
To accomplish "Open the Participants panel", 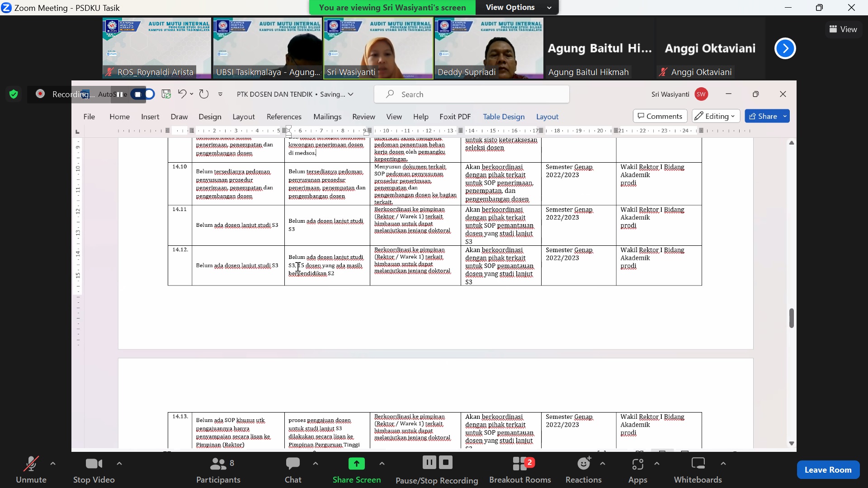I will tap(218, 470).
